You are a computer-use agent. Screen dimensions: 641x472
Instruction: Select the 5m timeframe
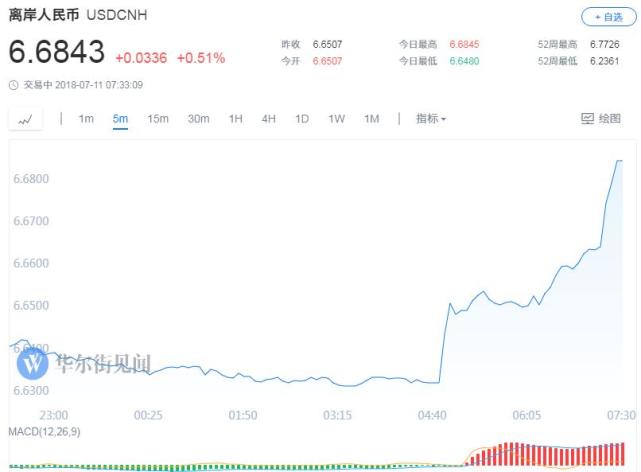pos(120,119)
